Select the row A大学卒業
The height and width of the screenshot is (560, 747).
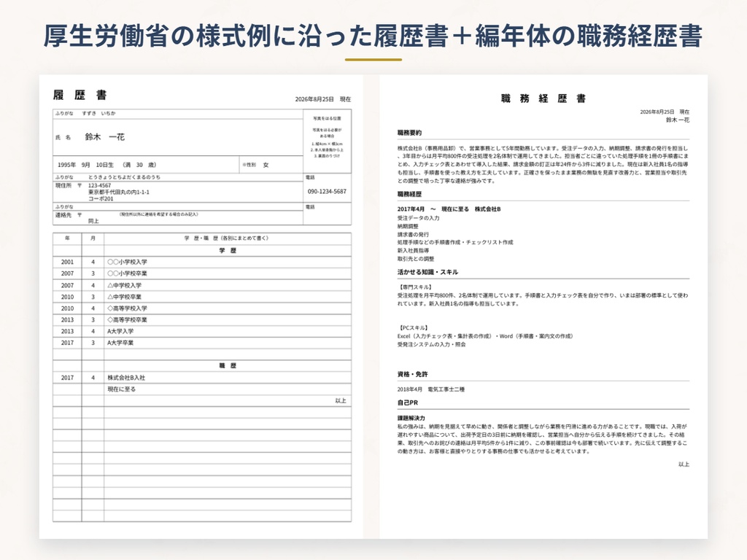(202, 343)
